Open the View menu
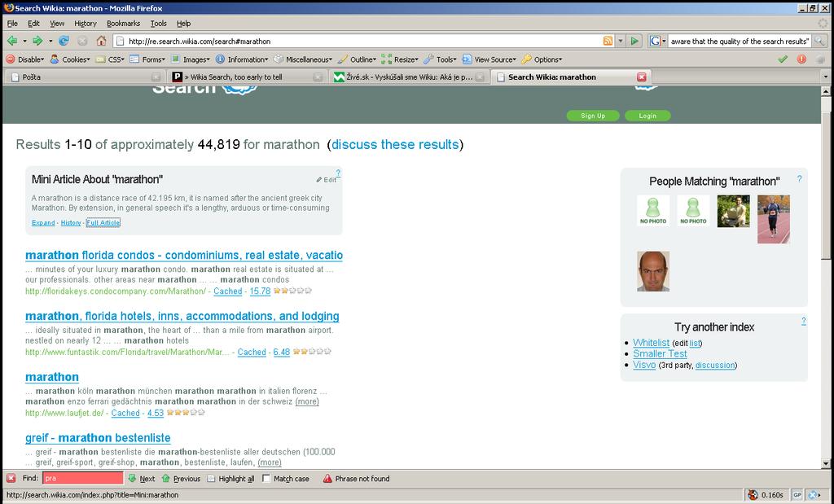Screen dimensions: 834x504 click(x=57, y=24)
